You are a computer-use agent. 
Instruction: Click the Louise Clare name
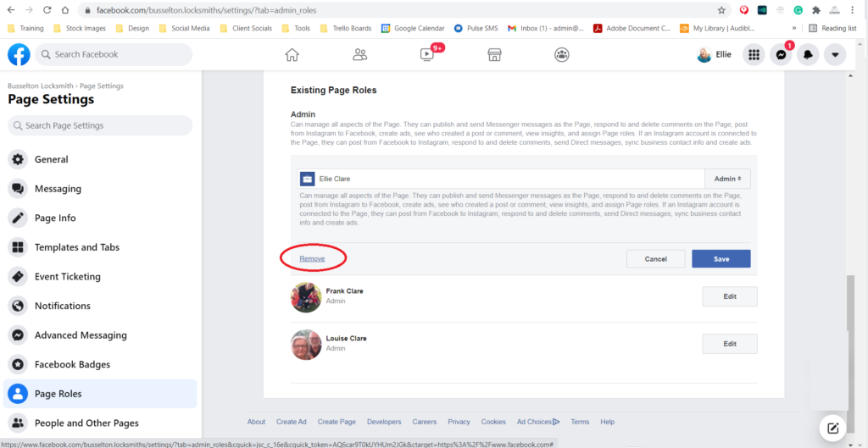coord(346,339)
